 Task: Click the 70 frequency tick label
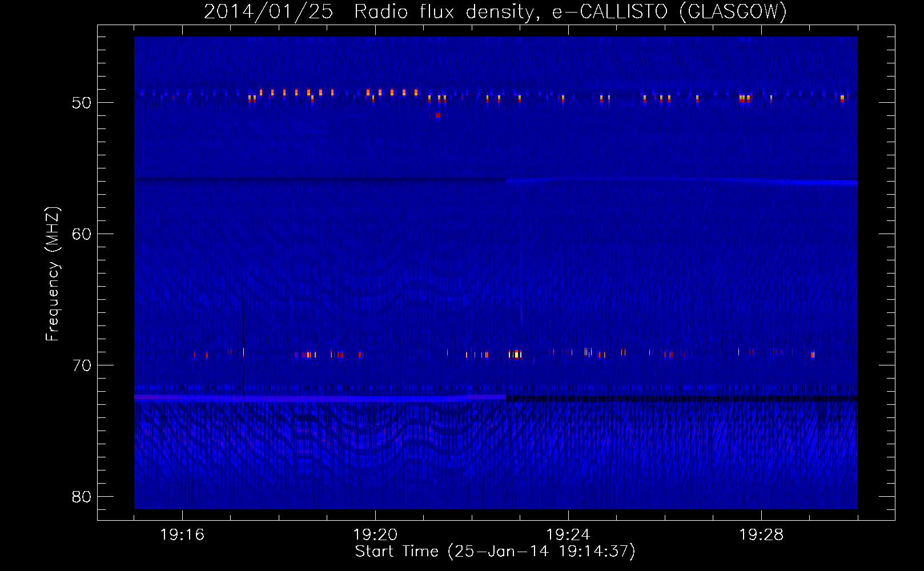[x=82, y=365]
